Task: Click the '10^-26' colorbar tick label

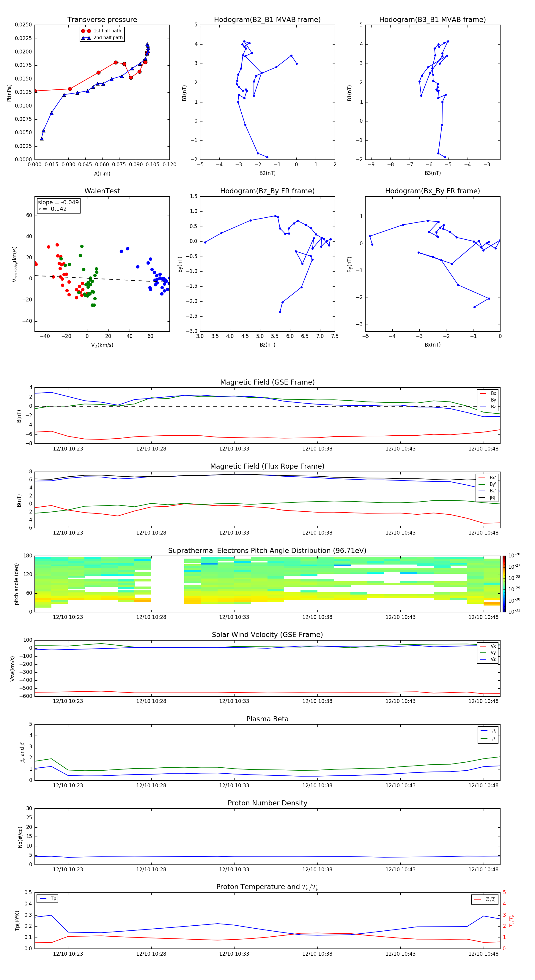Action: 514,555
